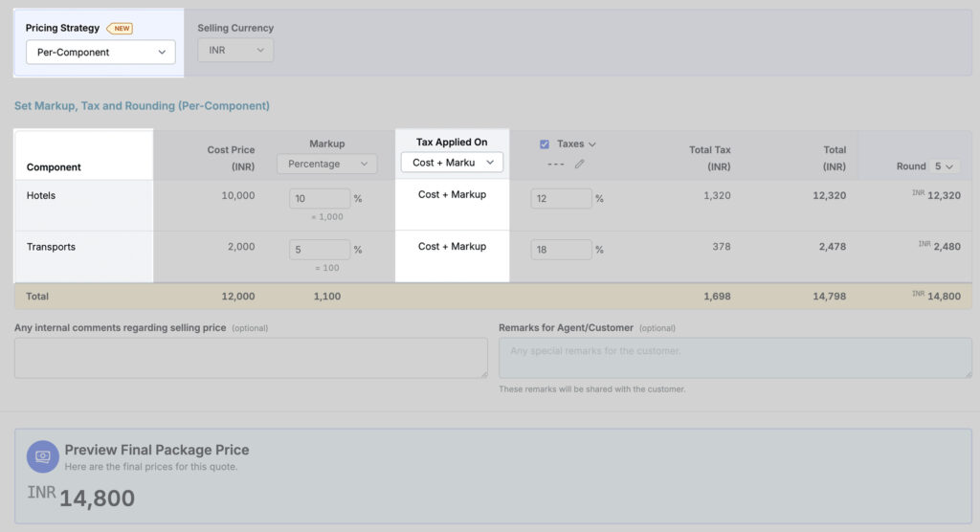Click the Cost + Markup cell for Hotels

452,194
